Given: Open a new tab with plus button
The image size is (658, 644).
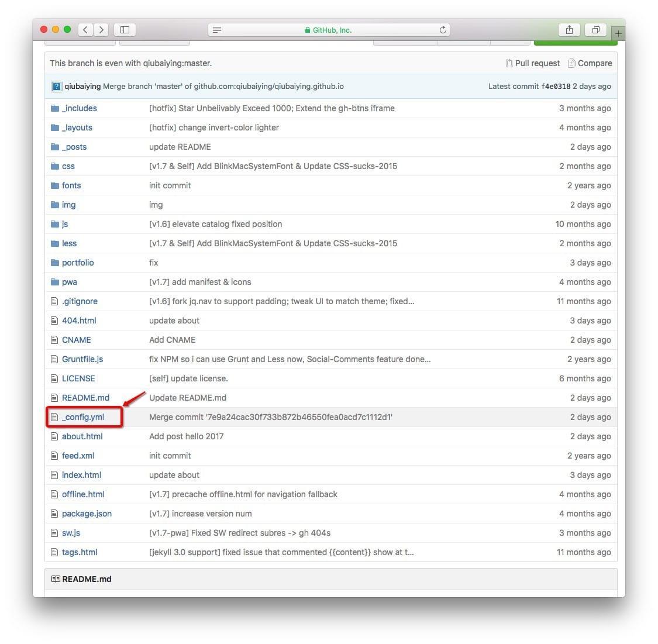Looking at the screenshot, I should point(618,33).
